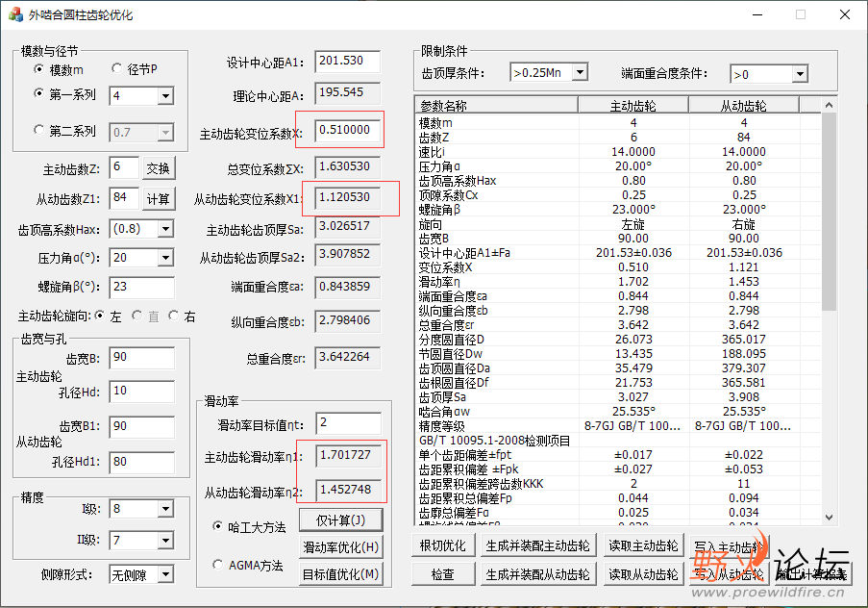Image resolution: width=868 pixels, height=608 pixels.
Task: Expand the 齿顶高系数Hax dropdown
Action: tap(165, 229)
